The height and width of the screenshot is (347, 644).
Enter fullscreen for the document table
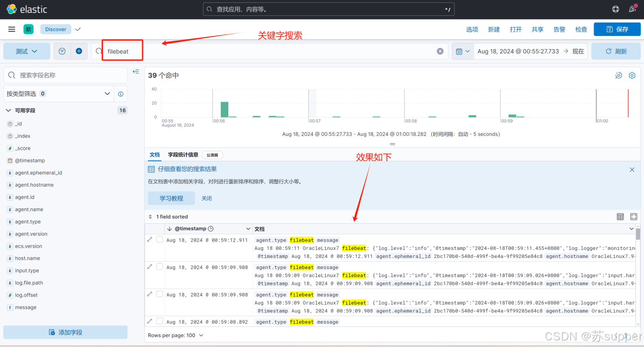tap(634, 217)
